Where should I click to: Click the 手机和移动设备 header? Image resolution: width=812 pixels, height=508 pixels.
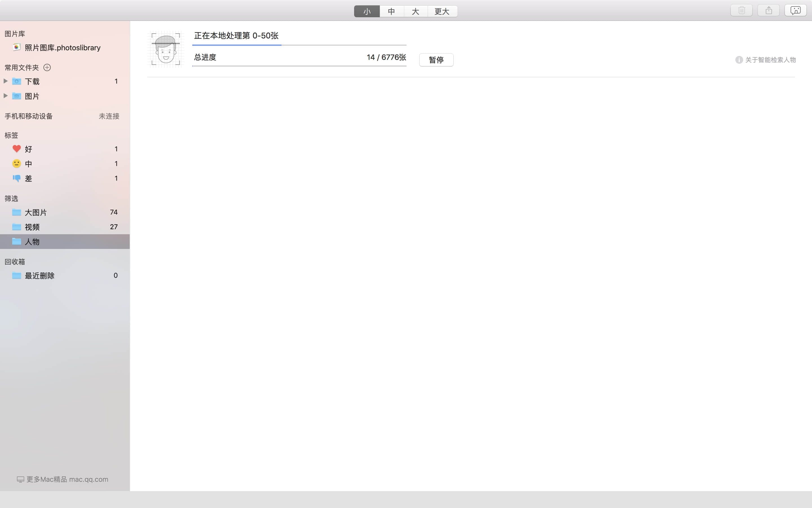coord(28,116)
